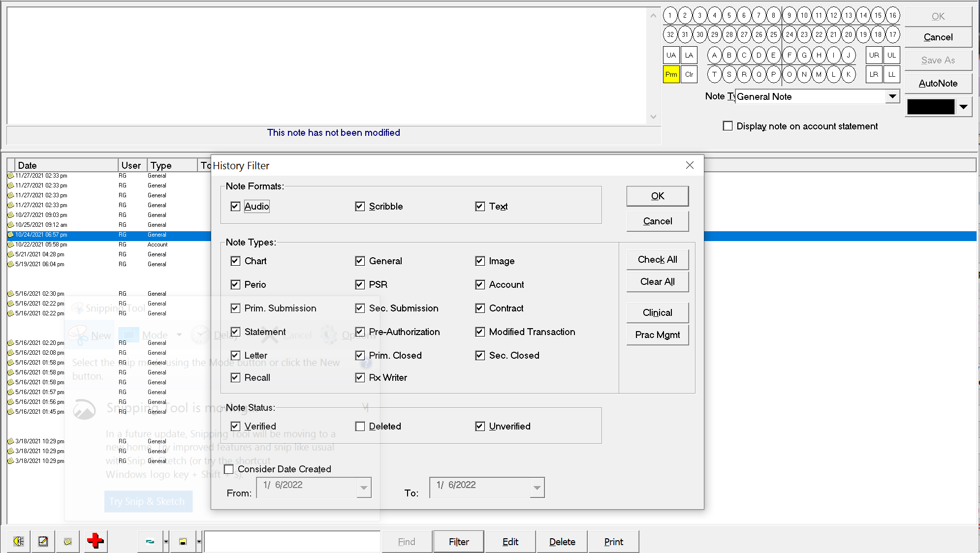Enable the Deleted note status checkbox
This screenshot has width=980, height=553.
click(360, 426)
